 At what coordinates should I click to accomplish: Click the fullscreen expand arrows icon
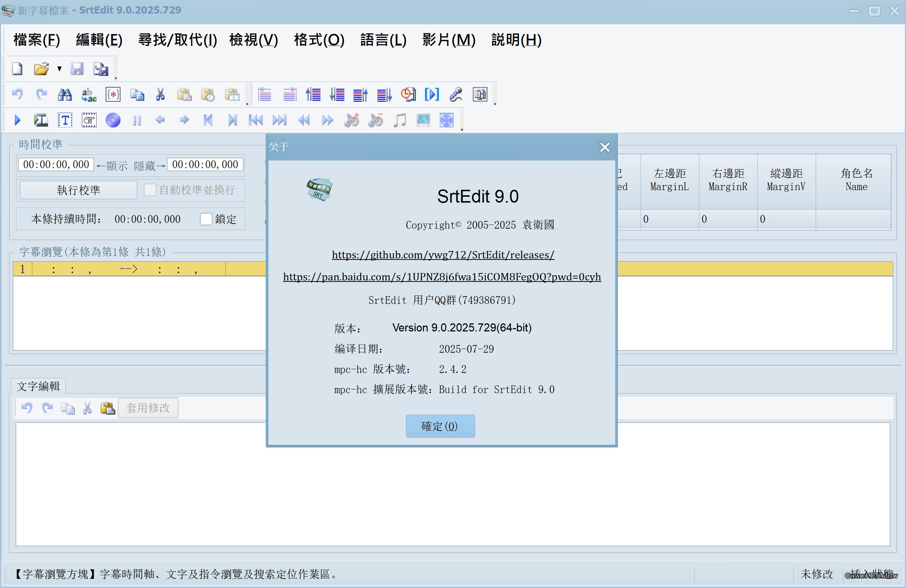[446, 120]
